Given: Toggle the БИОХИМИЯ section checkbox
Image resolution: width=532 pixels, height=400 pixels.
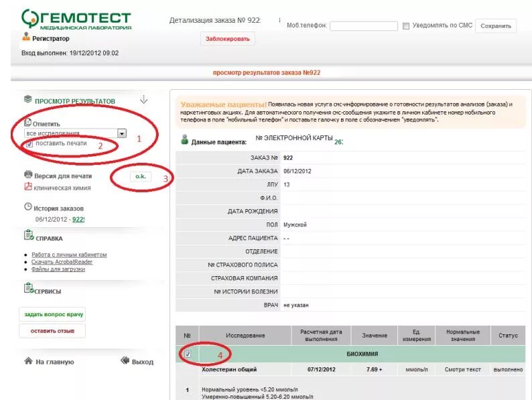Looking at the screenshot, I should coord(188,354).
